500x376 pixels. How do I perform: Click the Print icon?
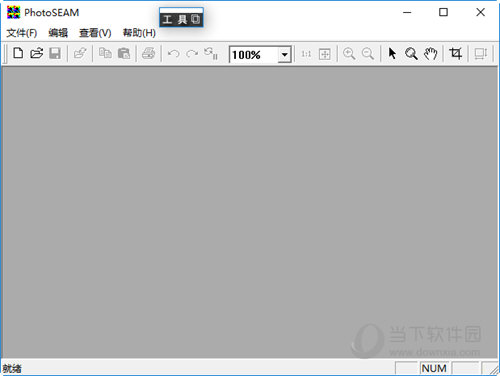[x=149, y=53]
